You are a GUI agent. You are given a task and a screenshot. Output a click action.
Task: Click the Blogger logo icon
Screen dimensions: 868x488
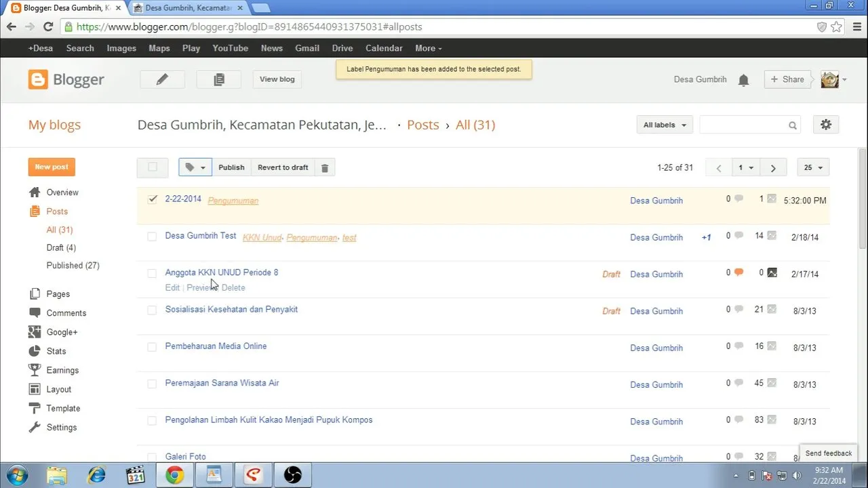pyautogui.click(x=38, y=79)
